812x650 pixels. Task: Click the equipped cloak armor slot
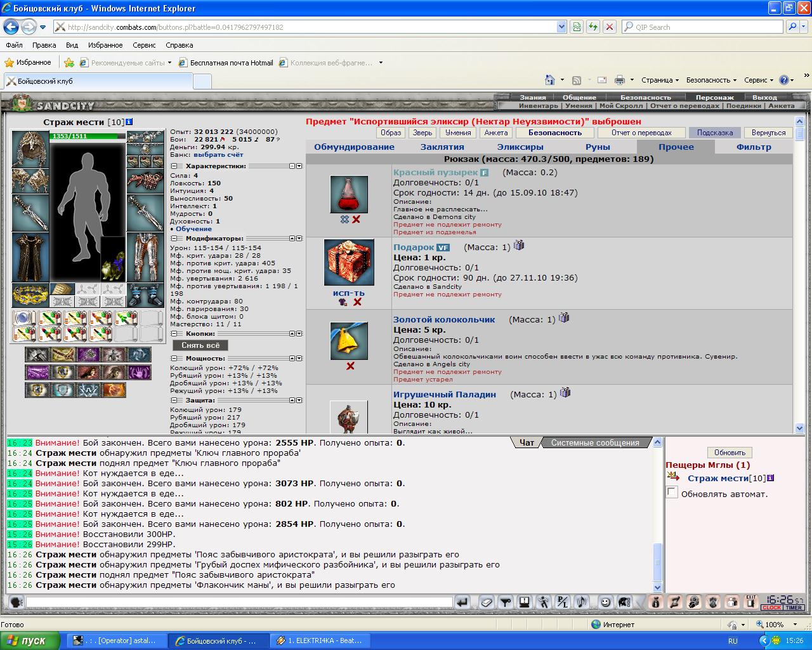30,257
